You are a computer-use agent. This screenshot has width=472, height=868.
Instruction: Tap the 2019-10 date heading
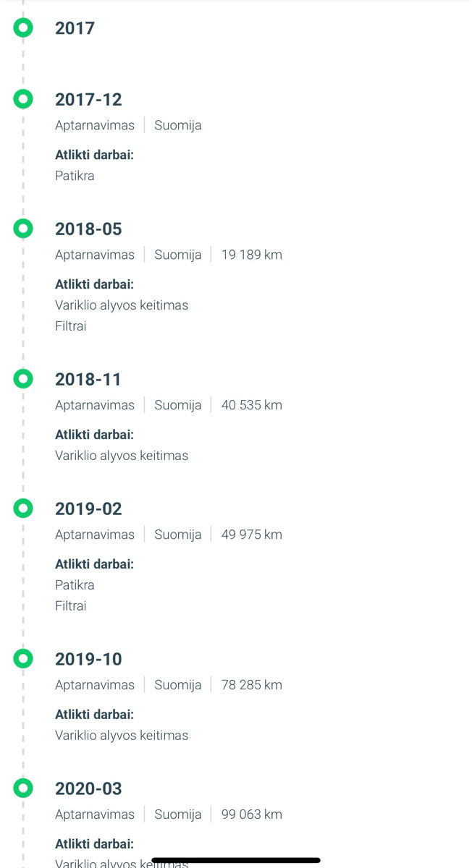tap(88, 659)
